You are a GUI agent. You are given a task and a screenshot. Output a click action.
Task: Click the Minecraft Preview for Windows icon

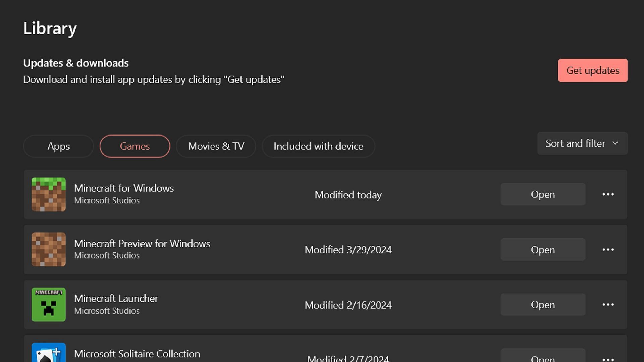pyautogui.click(x=48, y=250)
